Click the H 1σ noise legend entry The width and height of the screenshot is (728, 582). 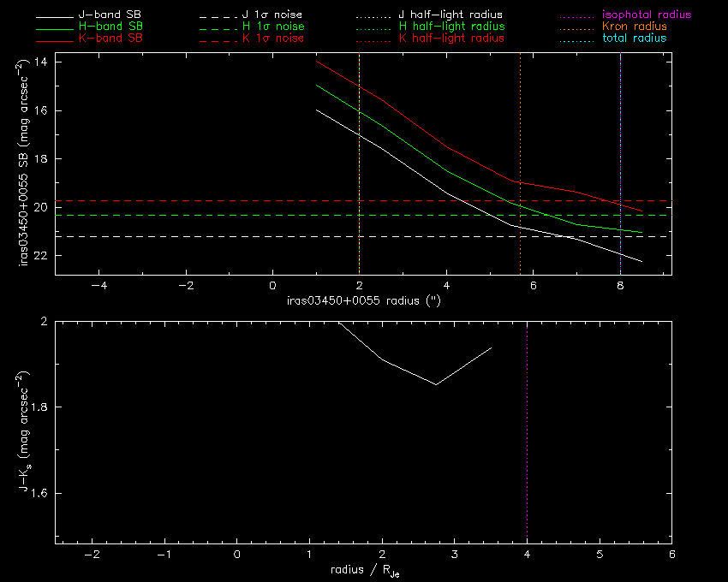(x=272, y=27)
